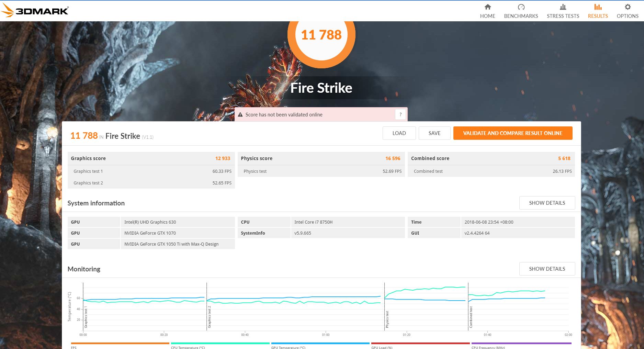The image size is (644, 349).
Task: Click the Graphics test 2 marker in chart
Action: tap(209, 317)
